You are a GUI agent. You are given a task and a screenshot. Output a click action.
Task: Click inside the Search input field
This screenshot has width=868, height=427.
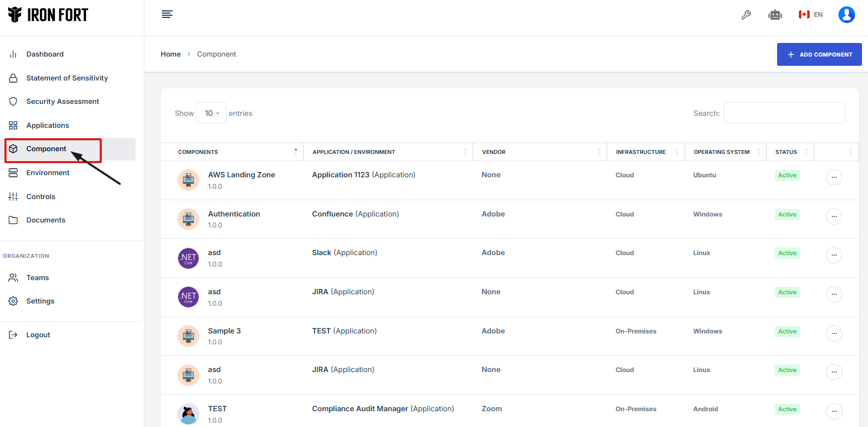click(784, 113)
